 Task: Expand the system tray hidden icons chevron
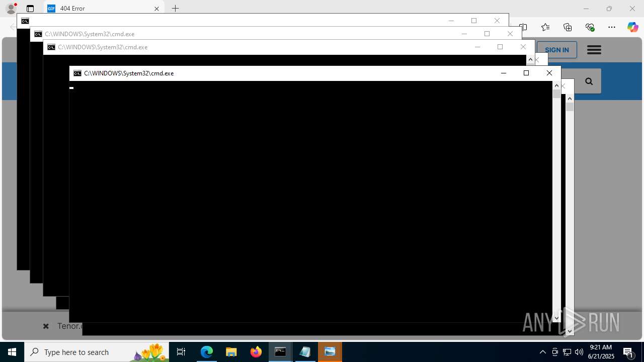point(542,352)
